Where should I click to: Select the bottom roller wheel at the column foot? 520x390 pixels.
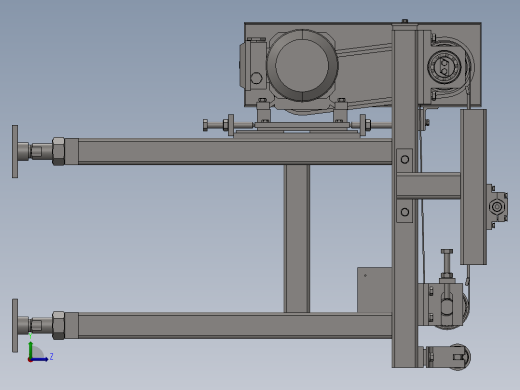[459, 357]
